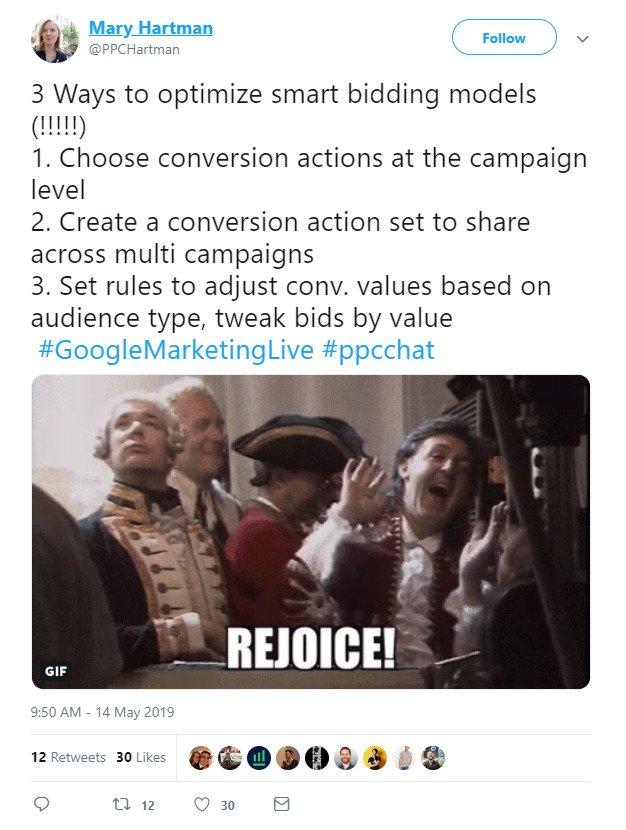The height and width of the screenshot is (830, 626).
Task: Click the reply speech bubble icon
Action: [41, 805]
